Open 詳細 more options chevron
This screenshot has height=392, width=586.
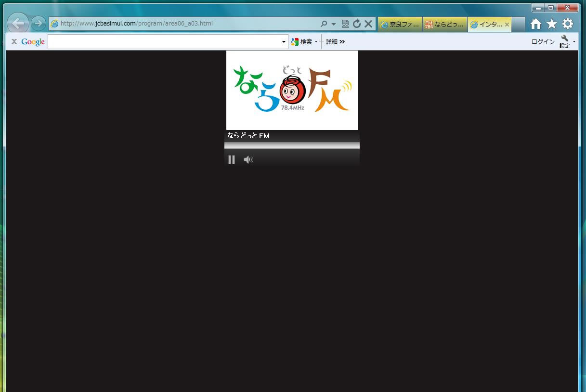click(336, 42)
